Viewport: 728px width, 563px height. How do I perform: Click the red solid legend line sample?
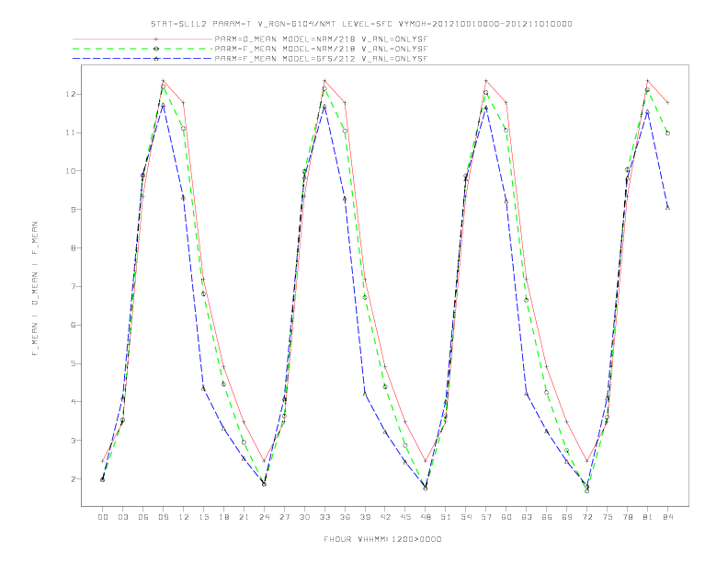pos(142,39)
